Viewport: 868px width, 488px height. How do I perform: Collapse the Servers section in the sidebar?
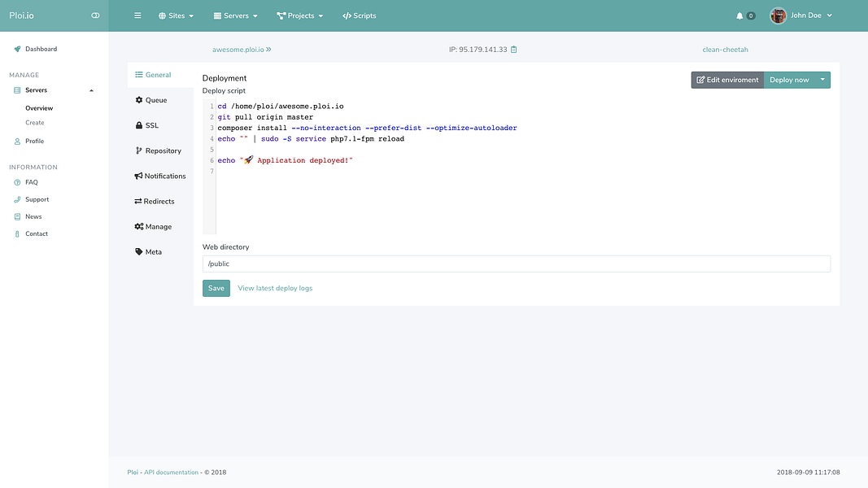91,89
